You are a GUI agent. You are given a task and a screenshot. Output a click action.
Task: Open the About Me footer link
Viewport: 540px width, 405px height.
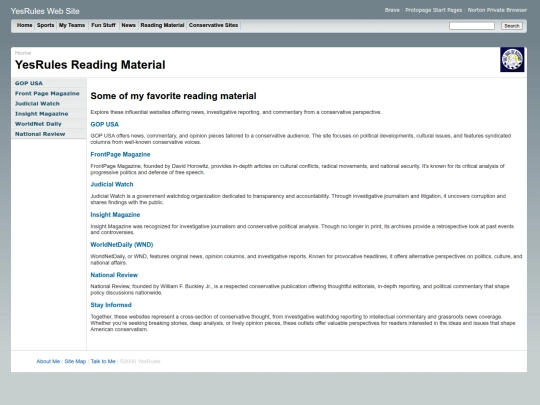point(48,361)
